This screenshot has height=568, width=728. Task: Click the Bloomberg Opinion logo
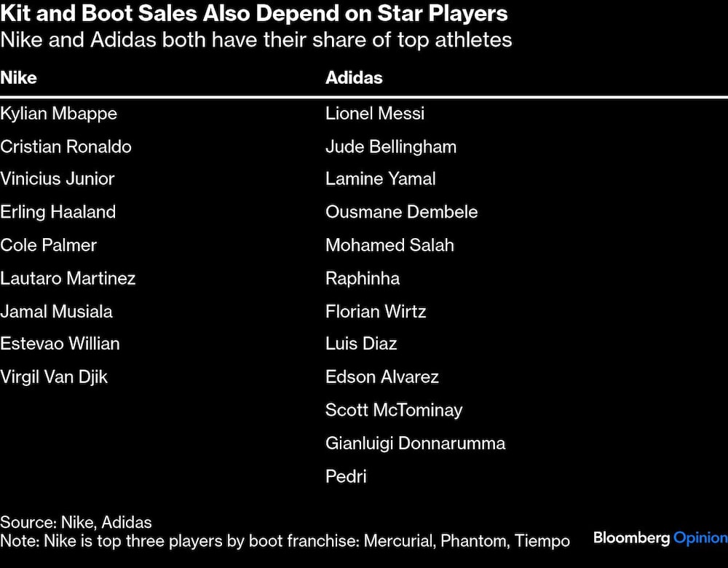[x=660, y=538]
